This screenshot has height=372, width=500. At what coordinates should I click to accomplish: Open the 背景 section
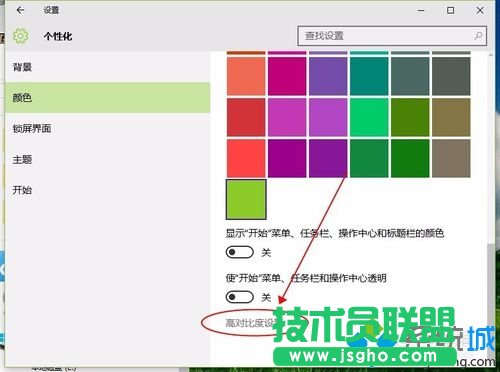(107, 67)
